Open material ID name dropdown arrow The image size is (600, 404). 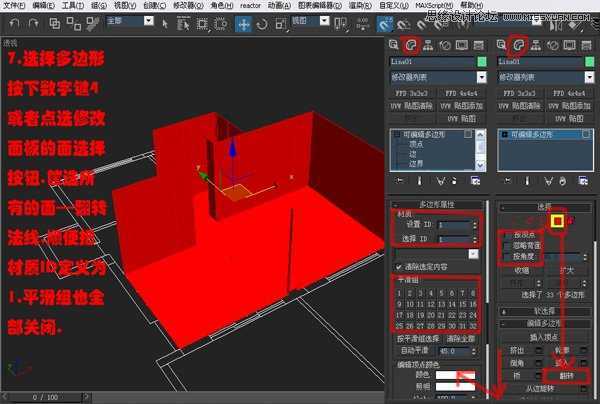pyautogui.click(x=473, y=254)
